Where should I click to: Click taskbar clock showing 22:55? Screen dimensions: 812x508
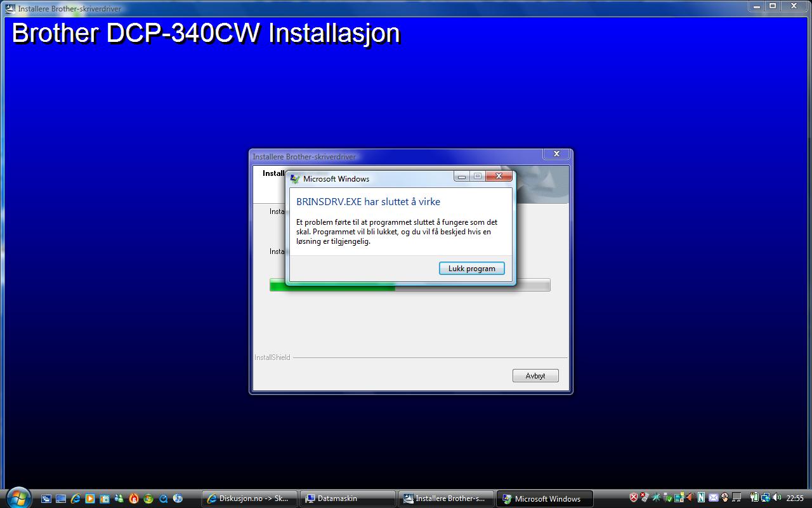pos(795,498)
